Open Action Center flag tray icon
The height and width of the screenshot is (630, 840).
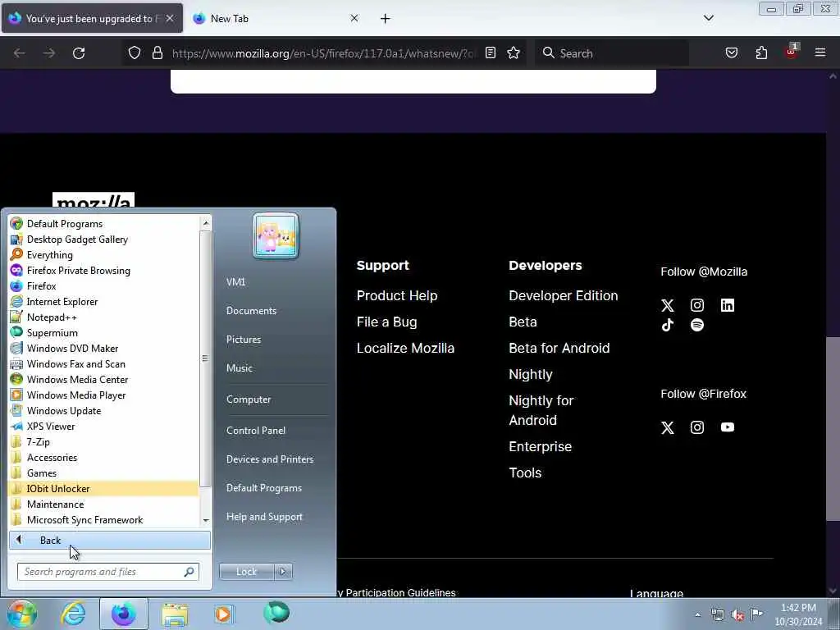pyautogui.click(x=756, y=614)
